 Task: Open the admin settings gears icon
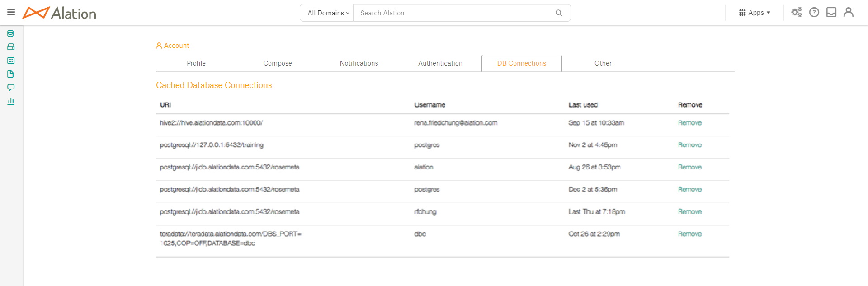(797, 13)
